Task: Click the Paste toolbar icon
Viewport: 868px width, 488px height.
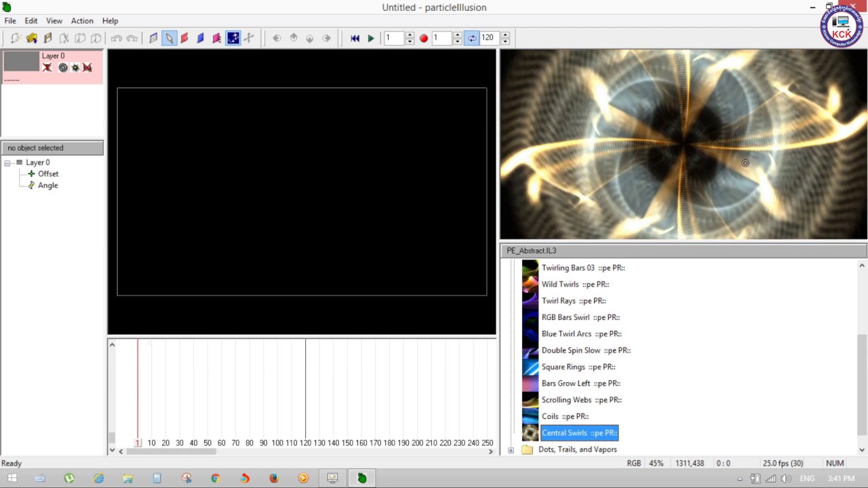Action: 96,39
